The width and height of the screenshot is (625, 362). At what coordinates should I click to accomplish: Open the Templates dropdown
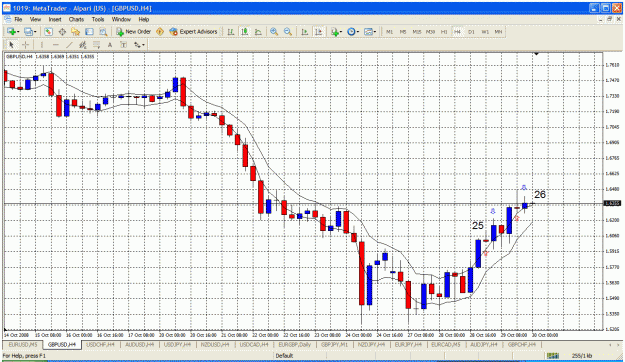pyautogui.click(x=370, y=31)
